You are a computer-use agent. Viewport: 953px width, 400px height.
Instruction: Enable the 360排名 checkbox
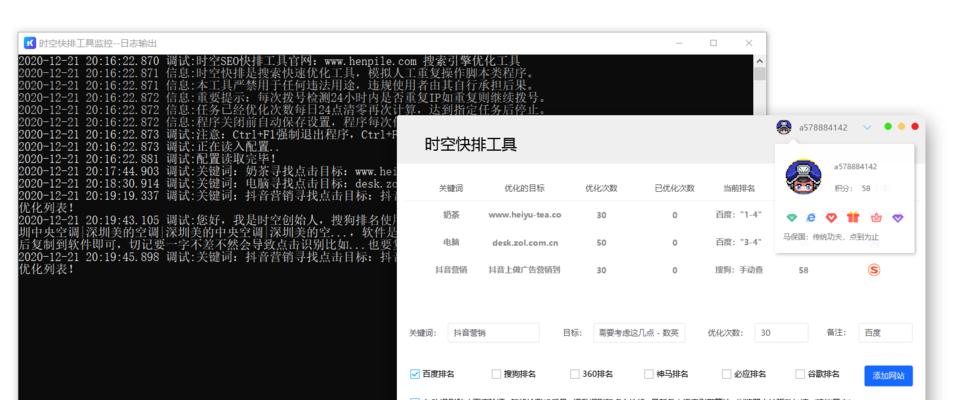574,374
